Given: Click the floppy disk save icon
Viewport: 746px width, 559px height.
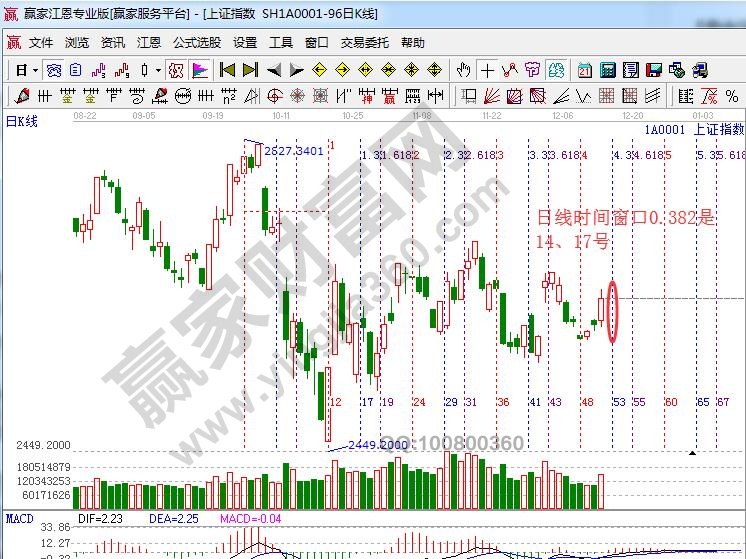Looking at the screenshot, I should click(653, 70).
